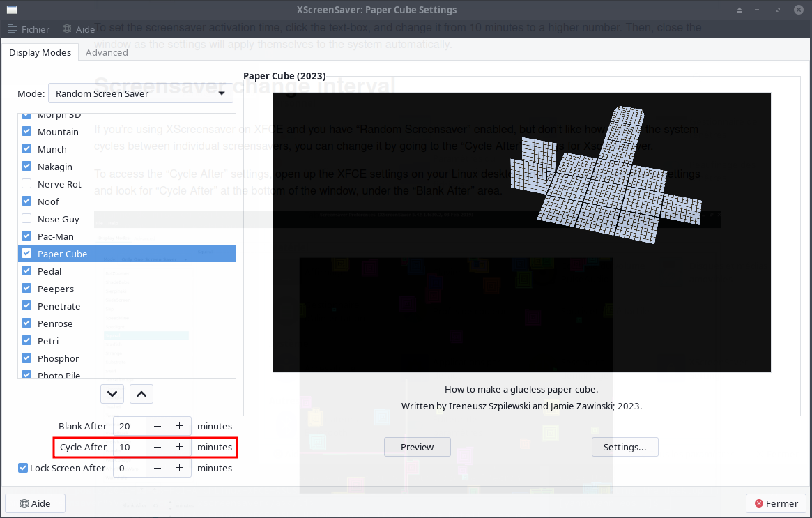Enable the Nerve Rot screensaver checkbox
This screenshot has height=518, width=812.
26,184
